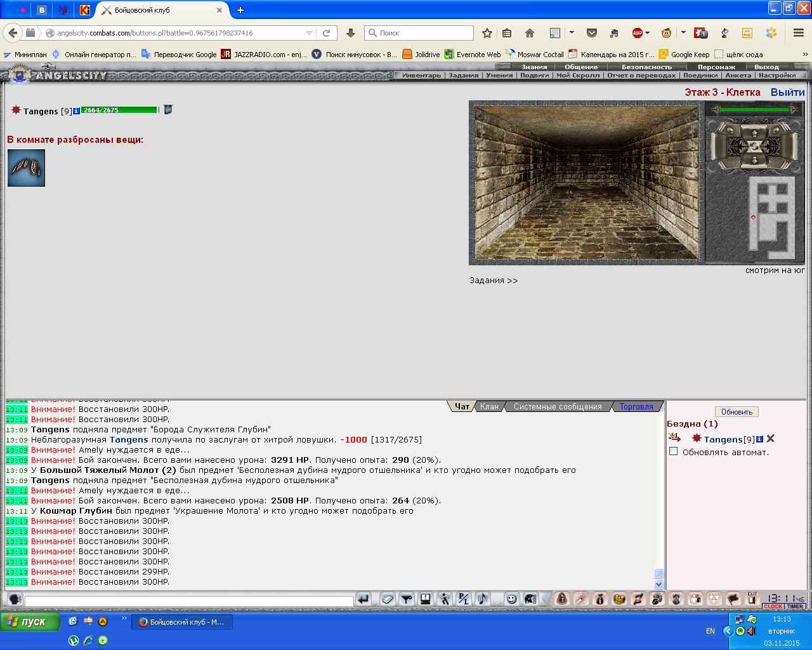This screenshot has height=650, width=812.
Task: Click the coins payment icon in bottom panel
Action: pyautogui.click(x=657, y=599)
